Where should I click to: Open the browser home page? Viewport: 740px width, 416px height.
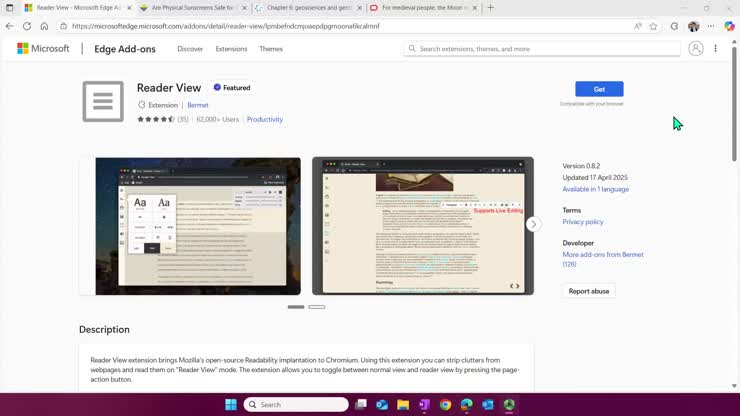pos(44,26)
